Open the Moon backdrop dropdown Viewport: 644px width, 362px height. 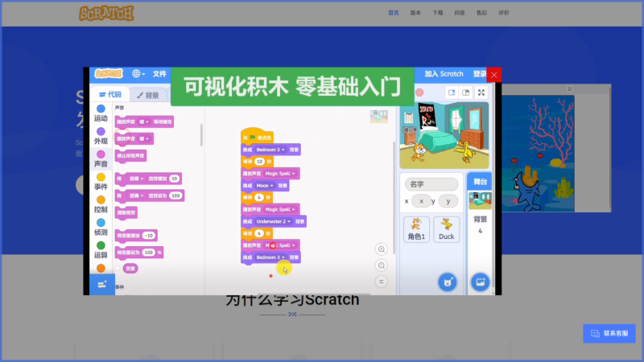[x=265, y=186]
